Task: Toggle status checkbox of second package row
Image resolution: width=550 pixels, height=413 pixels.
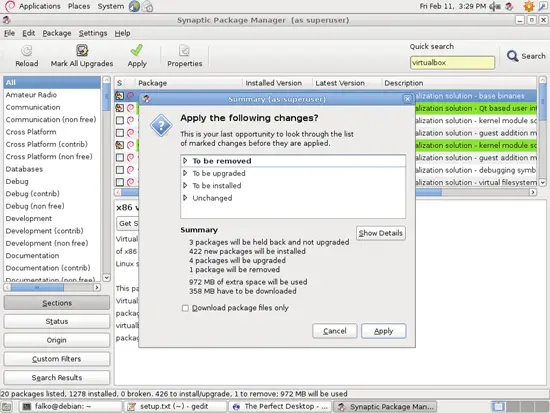Action: (x=120, y=108)
